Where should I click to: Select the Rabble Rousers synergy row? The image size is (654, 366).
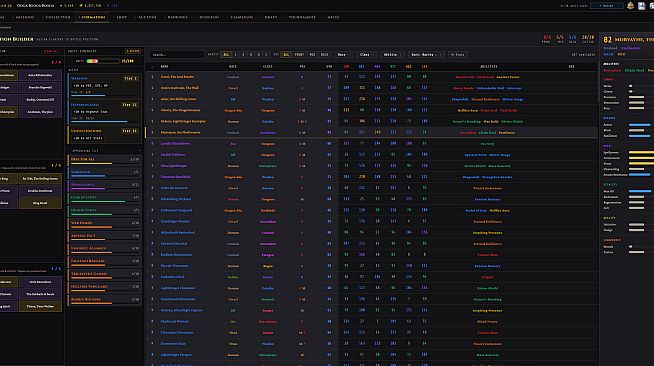click(x=104, y=300)
